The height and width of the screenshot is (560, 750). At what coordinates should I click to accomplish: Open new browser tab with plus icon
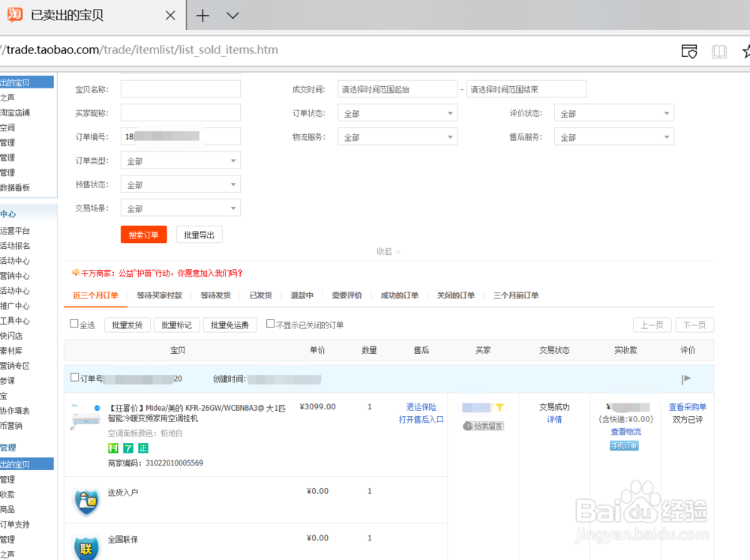tap(202, 16)
